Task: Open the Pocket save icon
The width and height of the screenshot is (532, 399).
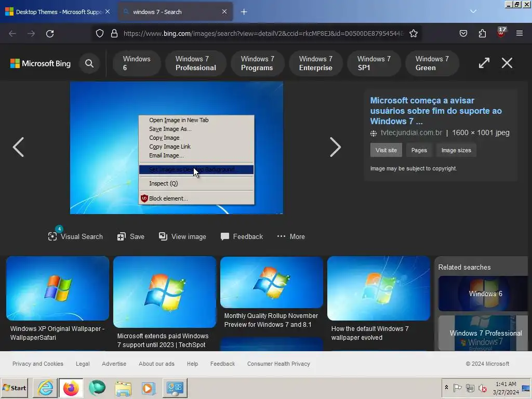Action: coord(463,34)
